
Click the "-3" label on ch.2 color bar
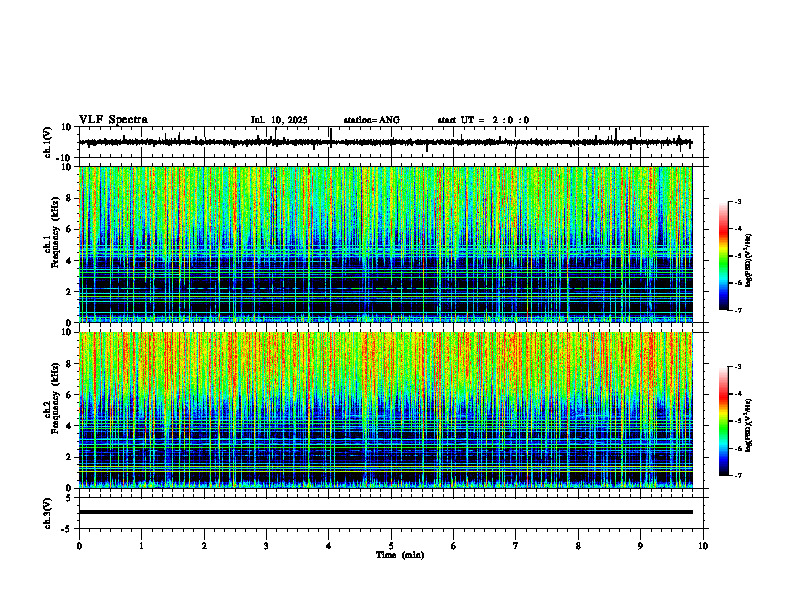tap(737, 367)
